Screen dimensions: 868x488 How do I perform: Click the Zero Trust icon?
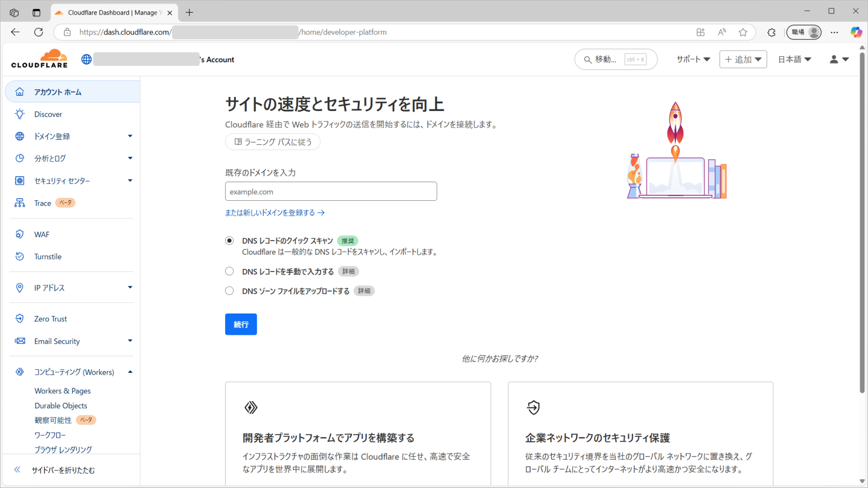(x=20, y=318)
